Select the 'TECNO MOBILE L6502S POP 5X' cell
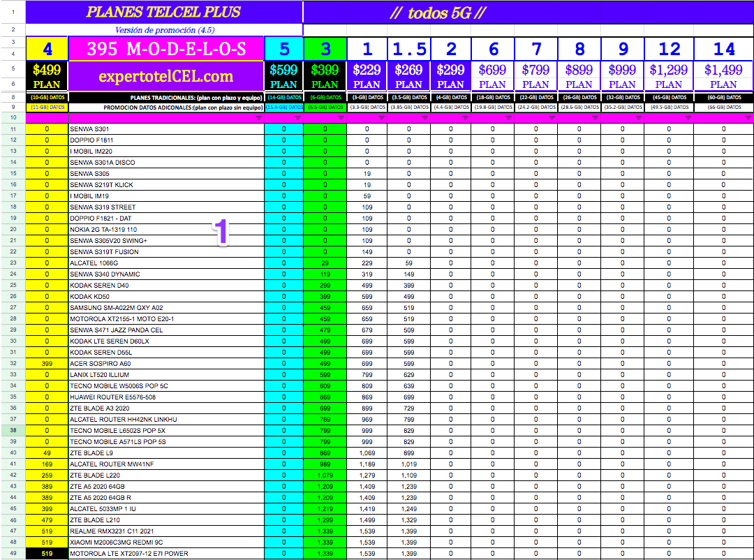The height and width of the screenshot is (560, 754). (166, 431)
